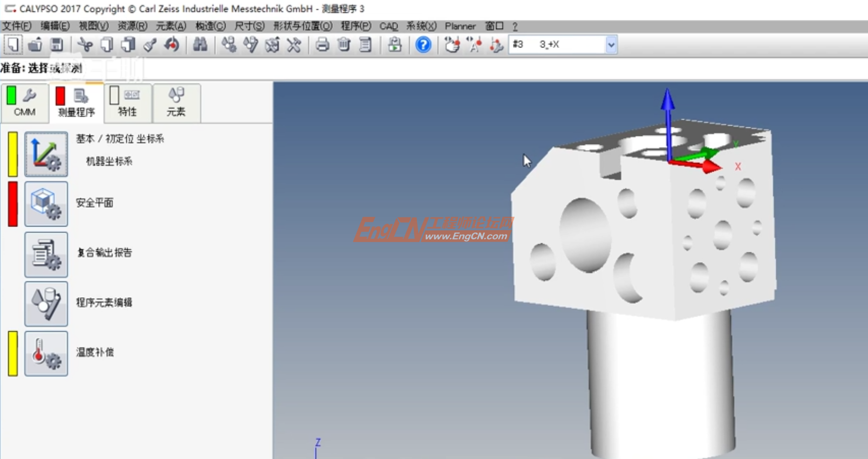Switch to the CMM tab
868x459 pixels.
24,102
